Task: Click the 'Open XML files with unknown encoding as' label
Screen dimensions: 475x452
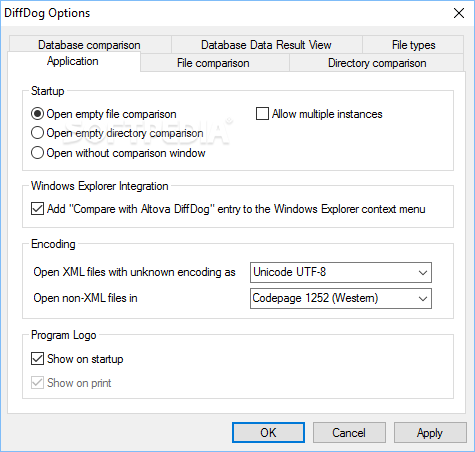Action: point(134,272)
